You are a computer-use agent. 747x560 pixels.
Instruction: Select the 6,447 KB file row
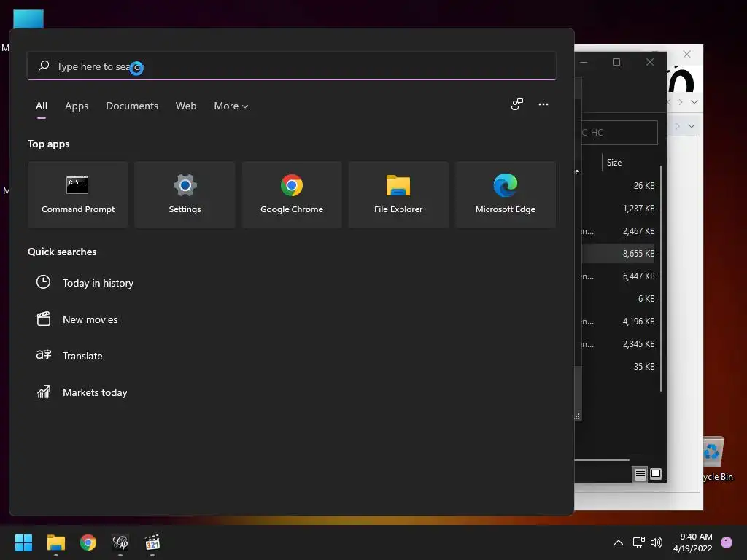618,276
